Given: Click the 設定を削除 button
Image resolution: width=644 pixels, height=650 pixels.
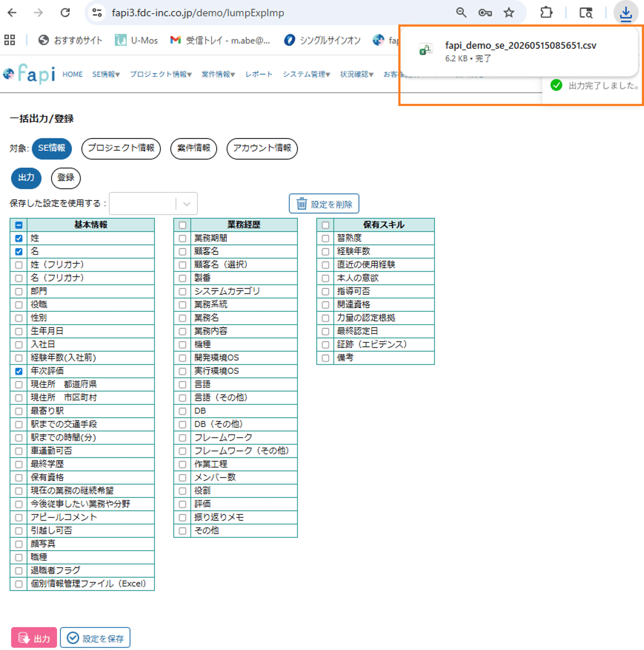Looking at the screenshot, I should [x=324, y=204].
